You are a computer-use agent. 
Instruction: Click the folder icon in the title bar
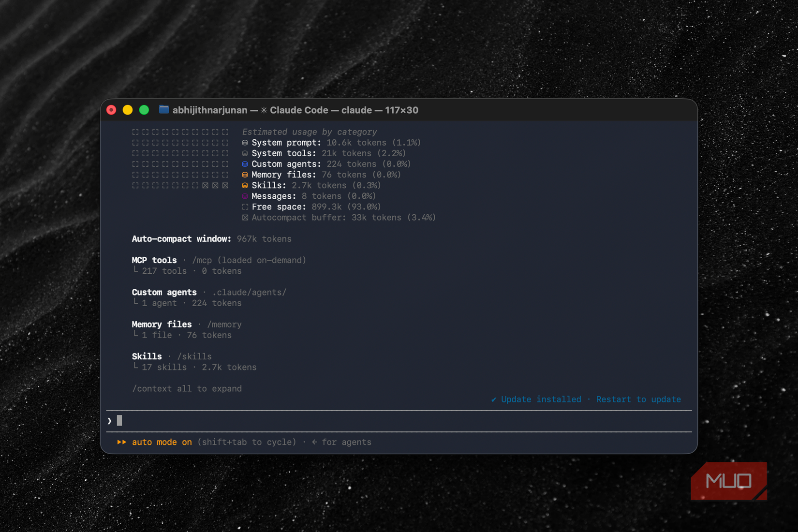coord(164,110)
